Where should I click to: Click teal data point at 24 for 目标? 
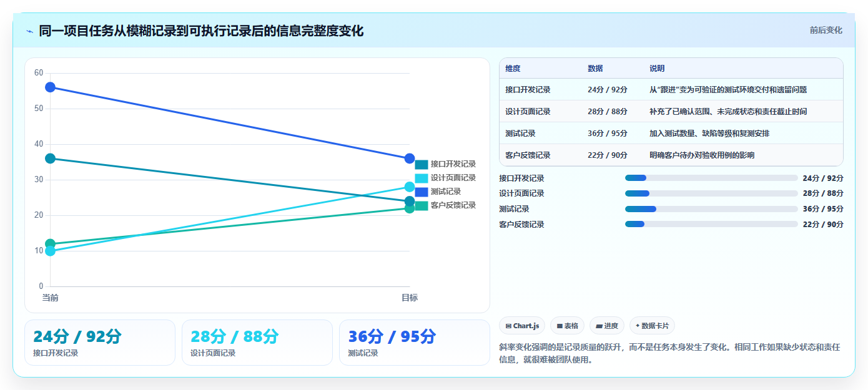[x=410, y=201]
